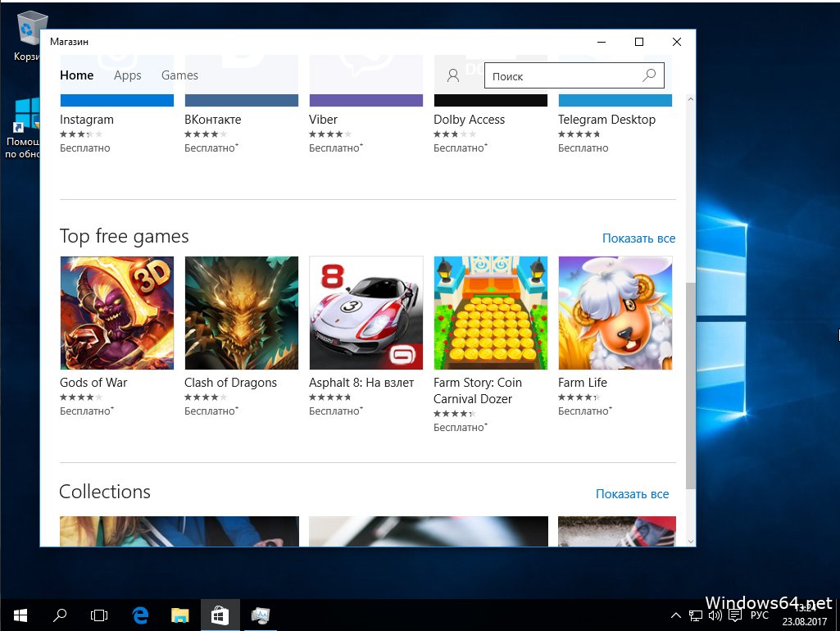The height and width of the screenshot is (631, 840).
Task: Click the star rating under Dolby Access
Action: pyautogui.click(x=454, y=134)
